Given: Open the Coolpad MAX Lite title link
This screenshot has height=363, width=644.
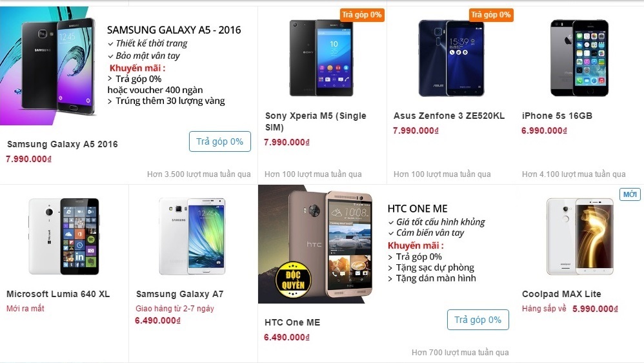Looking at the screenshot, I should click(x=561, y=294).
